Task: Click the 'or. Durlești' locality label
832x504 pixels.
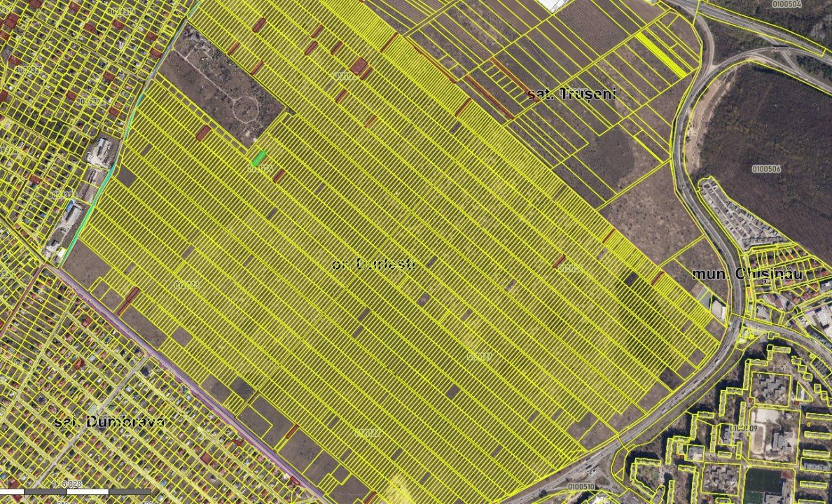Action: coord(375,265)
